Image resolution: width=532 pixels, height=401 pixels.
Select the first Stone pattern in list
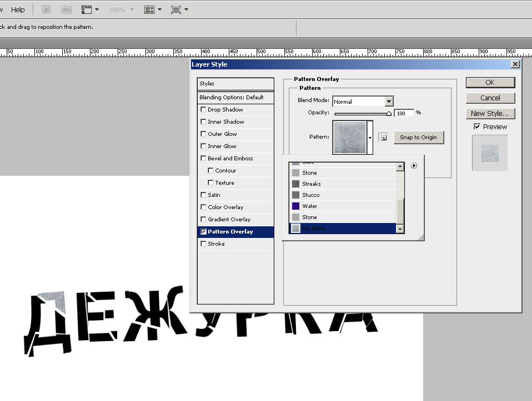tap(343, 173)
